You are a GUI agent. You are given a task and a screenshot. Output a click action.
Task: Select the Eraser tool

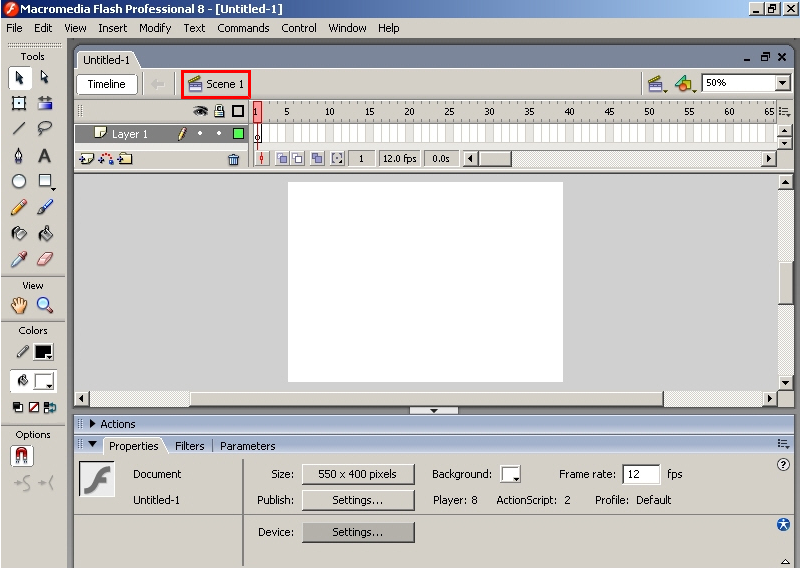click(x=45, y=259)
